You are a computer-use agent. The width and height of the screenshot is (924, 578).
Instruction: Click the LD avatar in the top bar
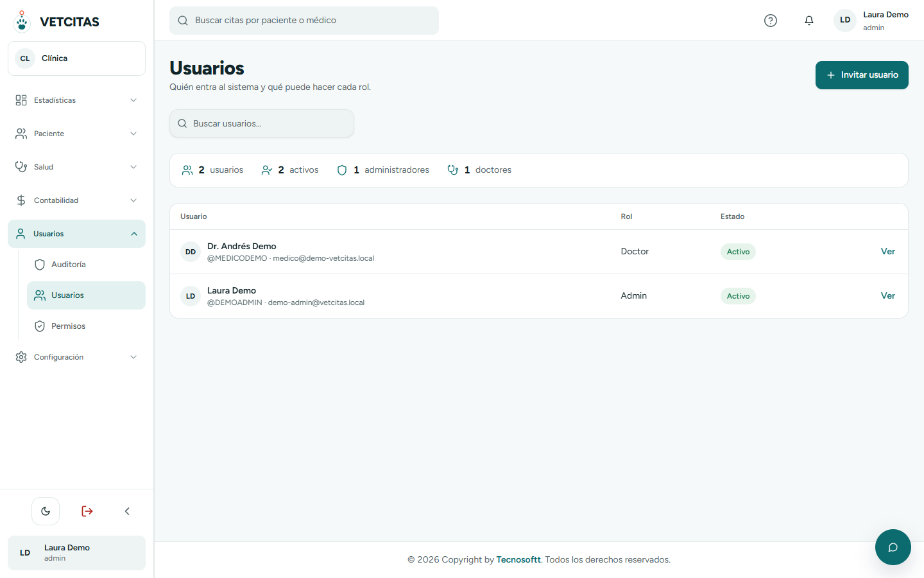point(845,21)
